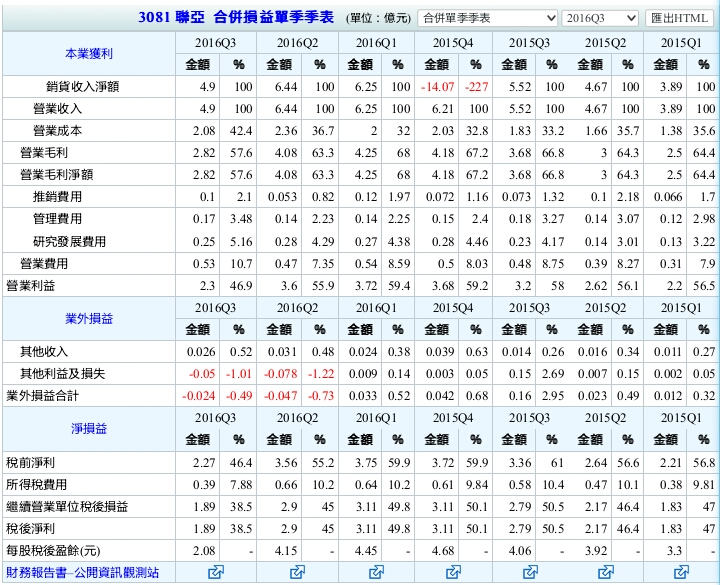720x585 pixels.
Task: Click the -0.024 業外損益合計 value for 2016Q3
Action: (198, 396)
